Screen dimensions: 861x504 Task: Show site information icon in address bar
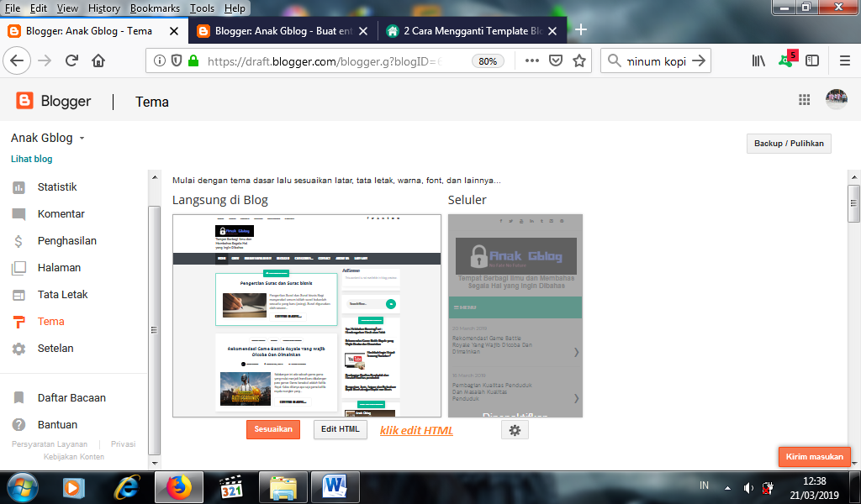(159, 60)
